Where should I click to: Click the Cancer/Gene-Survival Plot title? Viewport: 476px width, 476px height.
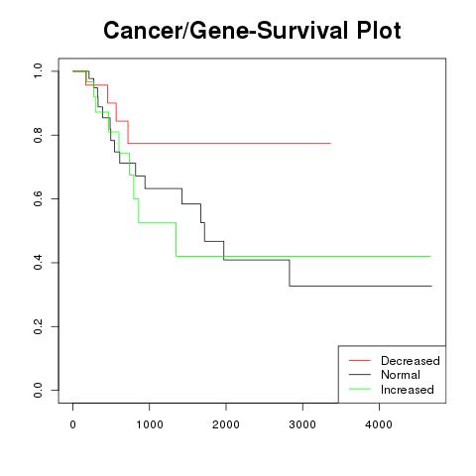click(x=252, y=31)
